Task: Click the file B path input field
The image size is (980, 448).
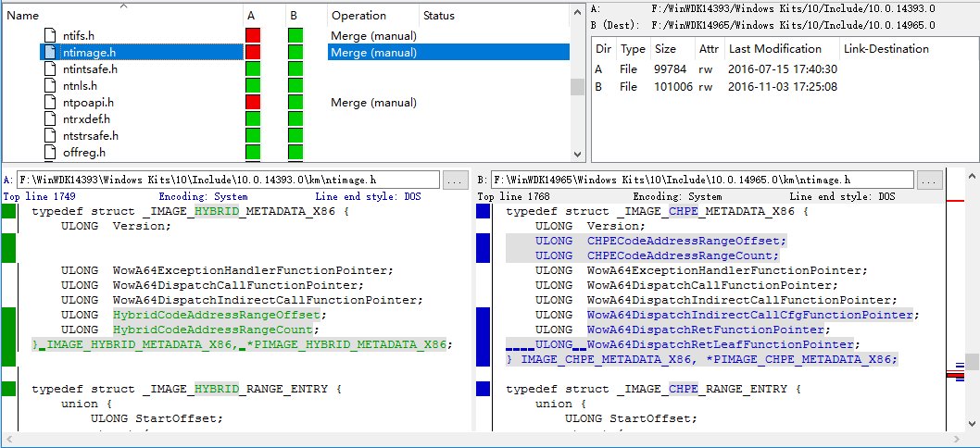Action: 702,180
